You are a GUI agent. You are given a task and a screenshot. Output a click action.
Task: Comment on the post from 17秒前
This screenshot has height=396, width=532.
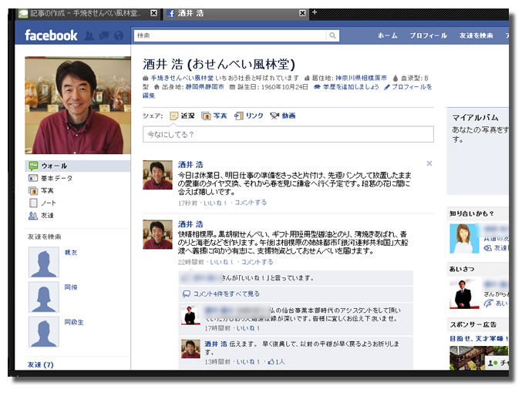click(251, 203)
